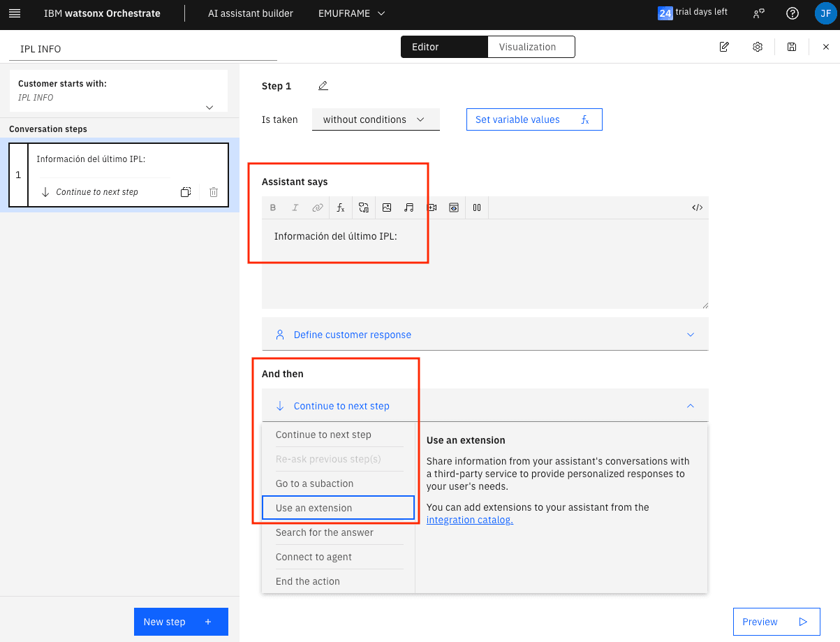Expand 'Customer starts with' chevron
840x642 pixels.
pyautogui.click(x=209, y=107)
